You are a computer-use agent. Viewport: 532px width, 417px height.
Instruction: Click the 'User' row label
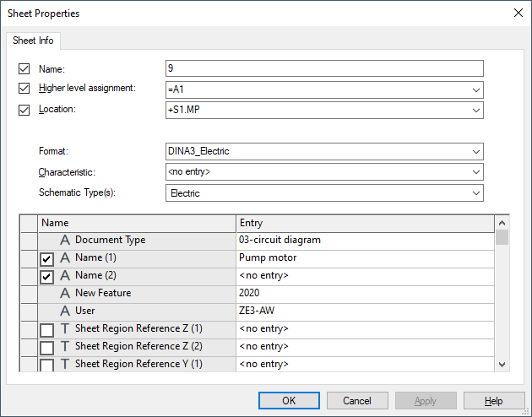click(x=84, y=311)
